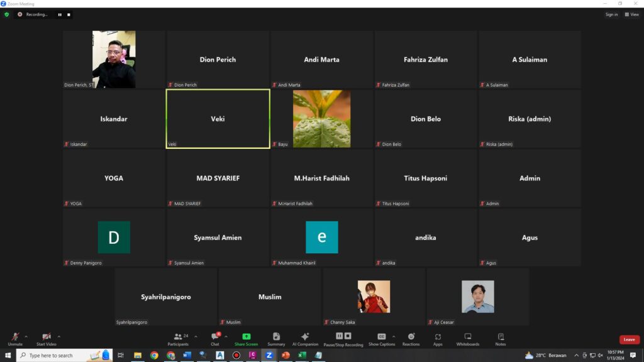Start Video with the camera button
644x362 pixels.
46,339
